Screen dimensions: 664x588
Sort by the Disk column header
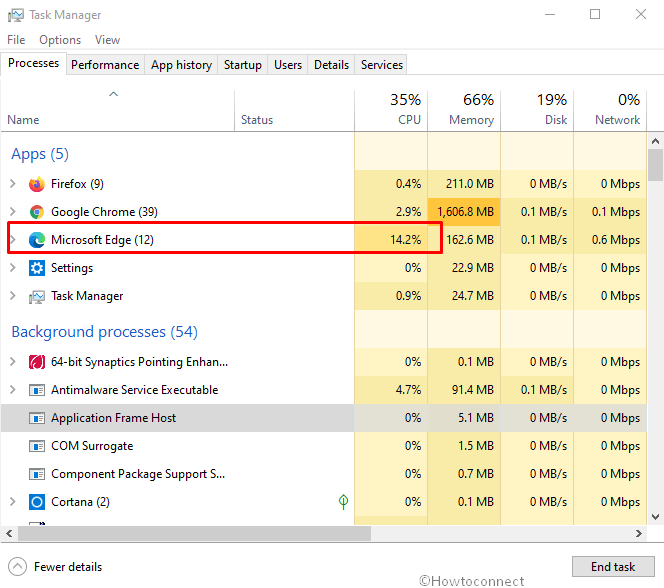coord(537,110)
